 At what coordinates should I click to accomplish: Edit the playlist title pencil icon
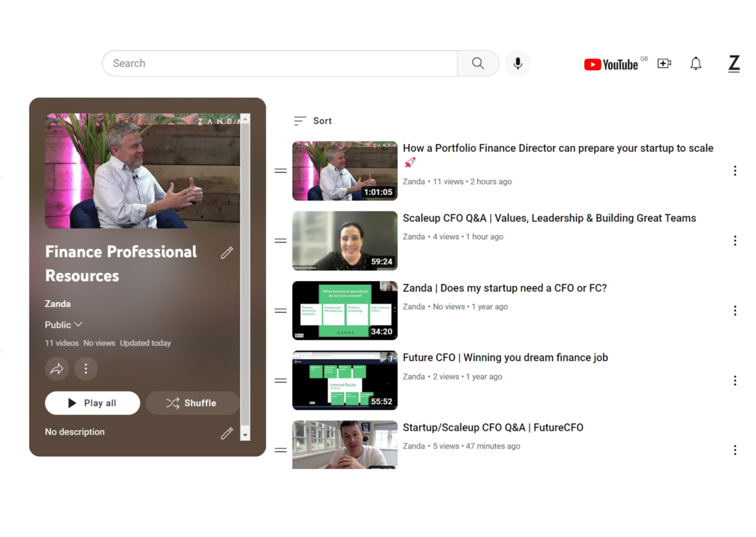(x=226, y=252)
